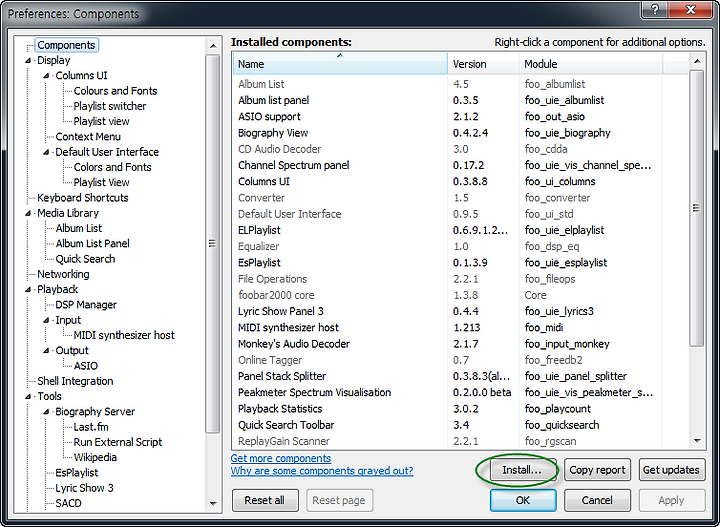Select the Playback Statistics row
The width and height of the screenshot is (720, 527).
461,409
